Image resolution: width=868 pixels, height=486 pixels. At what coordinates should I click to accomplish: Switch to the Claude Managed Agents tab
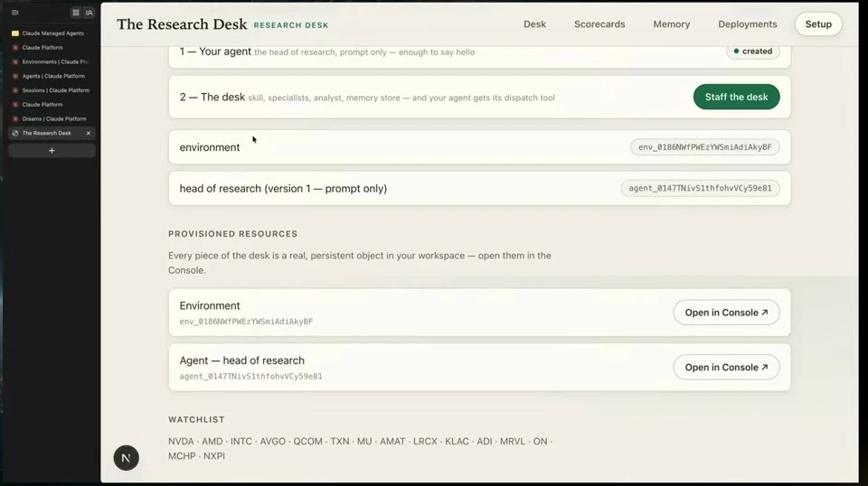coord(52,33)
